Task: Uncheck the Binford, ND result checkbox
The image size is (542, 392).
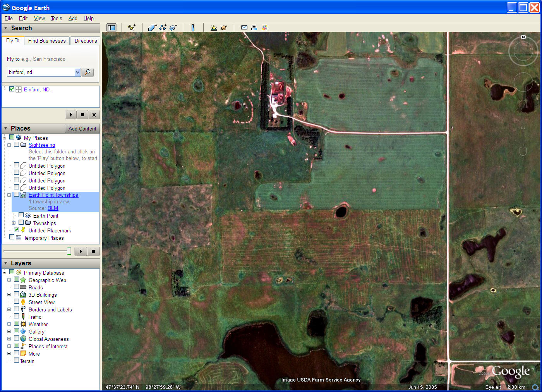Action: coord(12,89)
